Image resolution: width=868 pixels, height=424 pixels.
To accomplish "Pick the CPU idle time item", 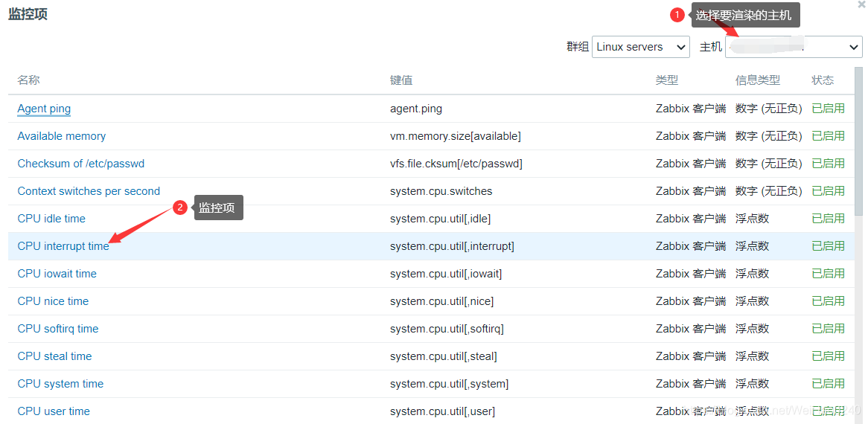I will tap(51, 219).
